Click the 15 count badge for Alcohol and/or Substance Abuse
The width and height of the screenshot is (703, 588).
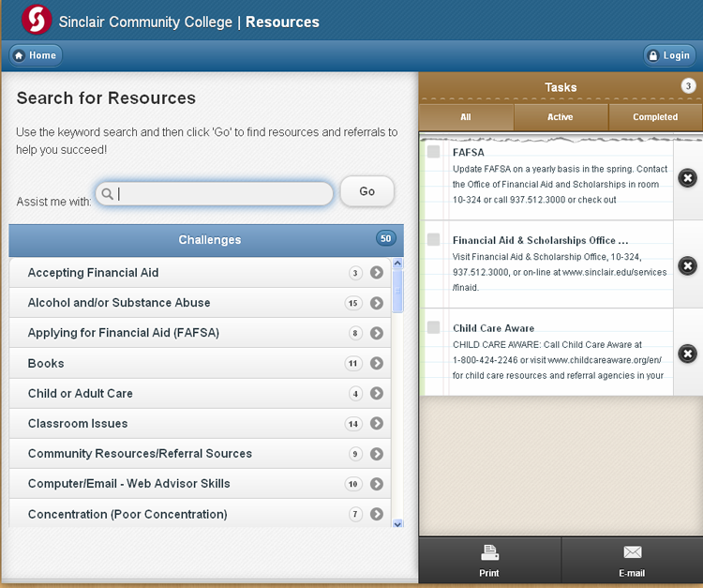[353, 303]
